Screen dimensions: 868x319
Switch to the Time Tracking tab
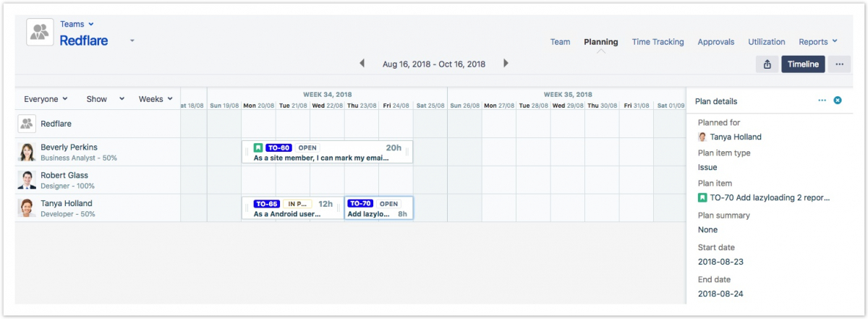coord(658,42)
